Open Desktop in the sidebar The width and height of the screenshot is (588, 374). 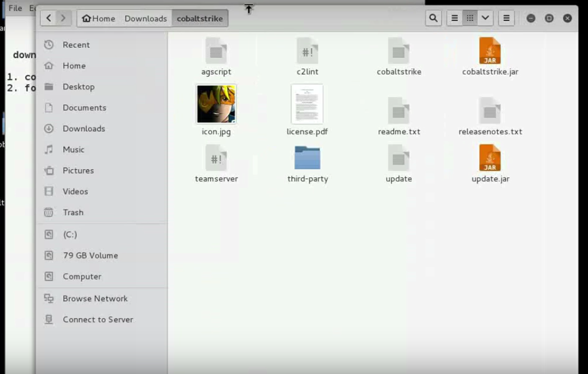point(102,87)
